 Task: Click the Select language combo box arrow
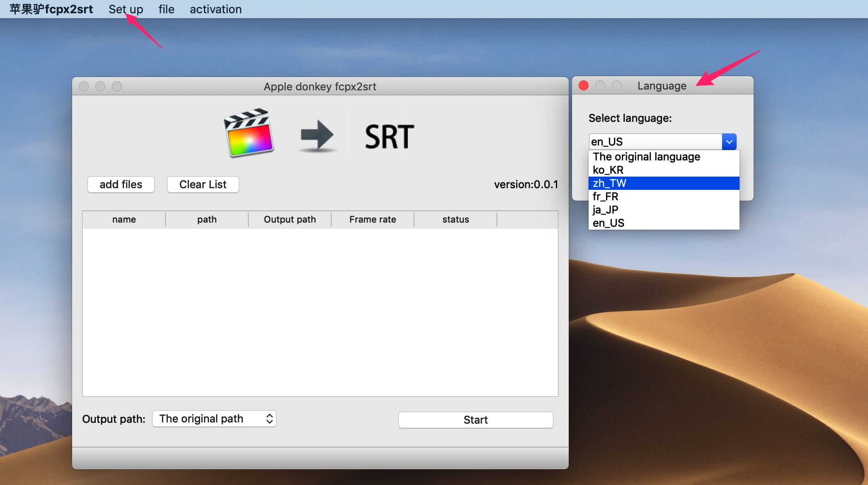[729, 142]
